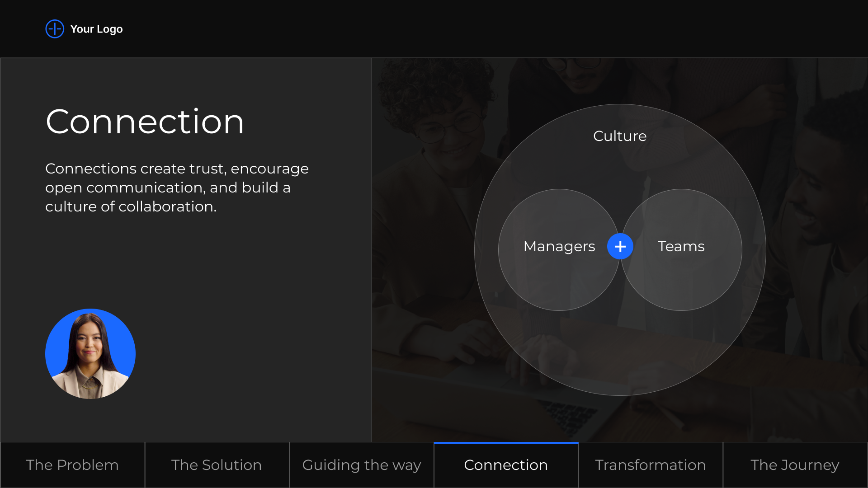Screen dimensions: 868x488
Task: Click the smiling man at the photo's right edge
Action: pyautogui.click(x=818, y=190)
